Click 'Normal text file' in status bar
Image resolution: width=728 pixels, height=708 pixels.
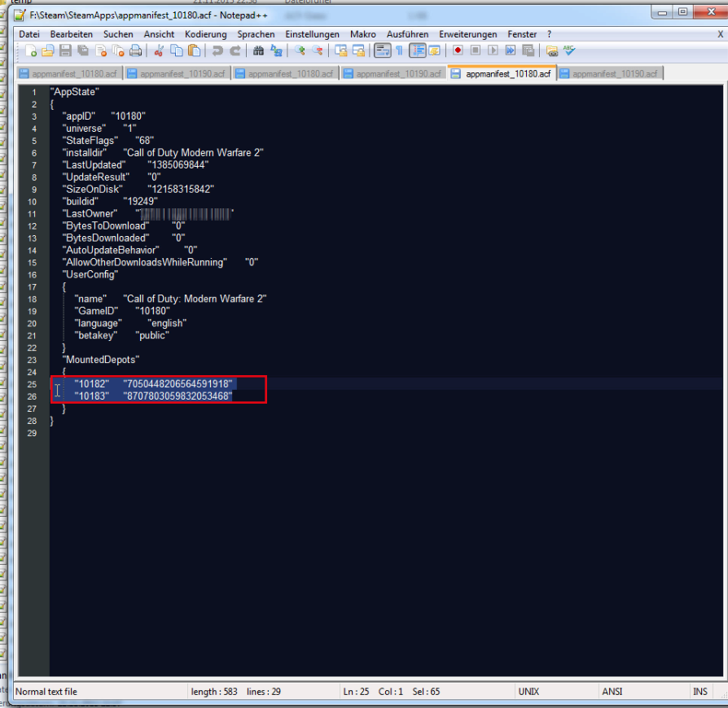point(46,692)
